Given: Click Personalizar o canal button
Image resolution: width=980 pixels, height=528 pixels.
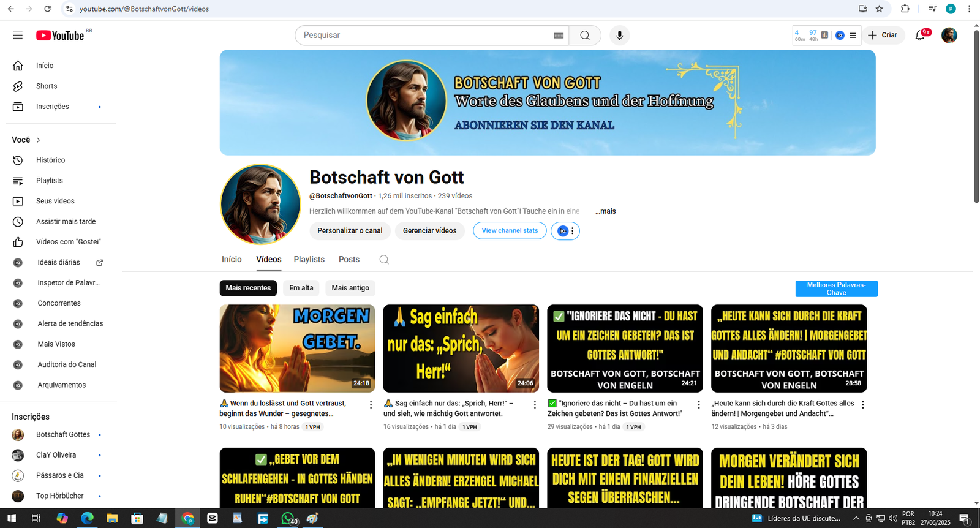Looking at the screenshot, I should [x=350, y=231].
